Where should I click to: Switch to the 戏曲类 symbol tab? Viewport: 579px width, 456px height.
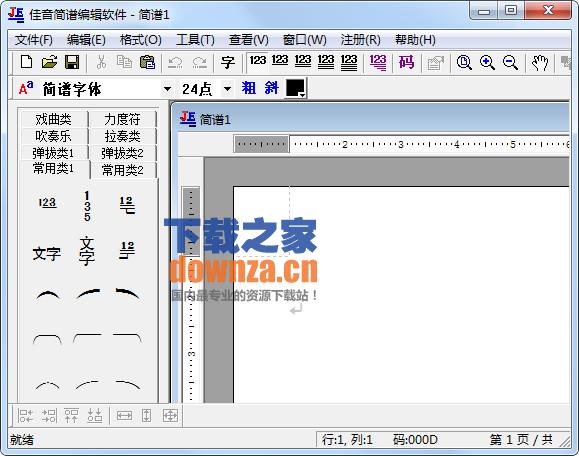coord(54,119)
